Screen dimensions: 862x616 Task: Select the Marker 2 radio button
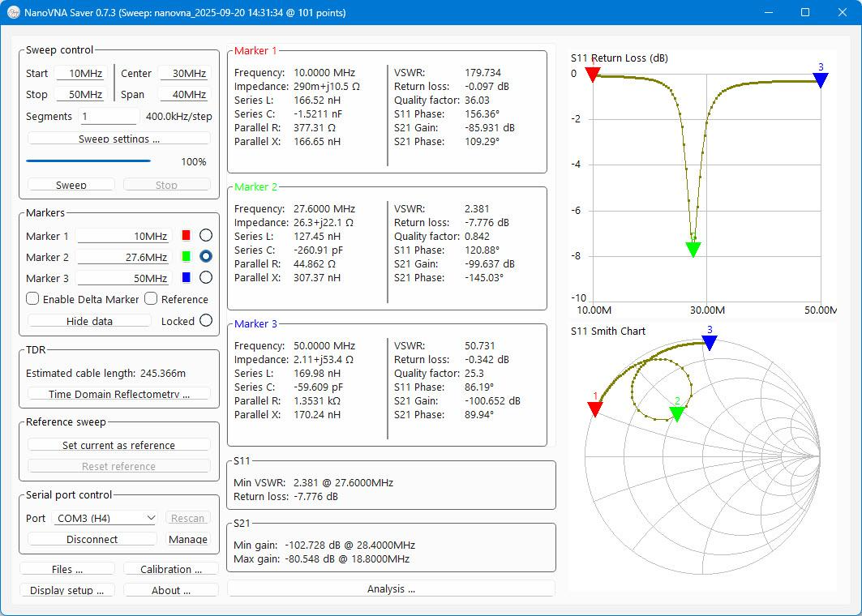click(206, 256)
